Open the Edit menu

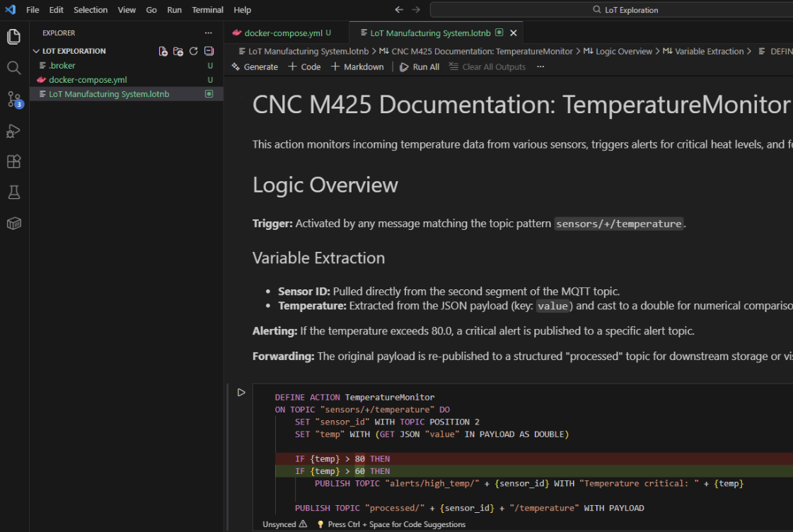point(56,10)
